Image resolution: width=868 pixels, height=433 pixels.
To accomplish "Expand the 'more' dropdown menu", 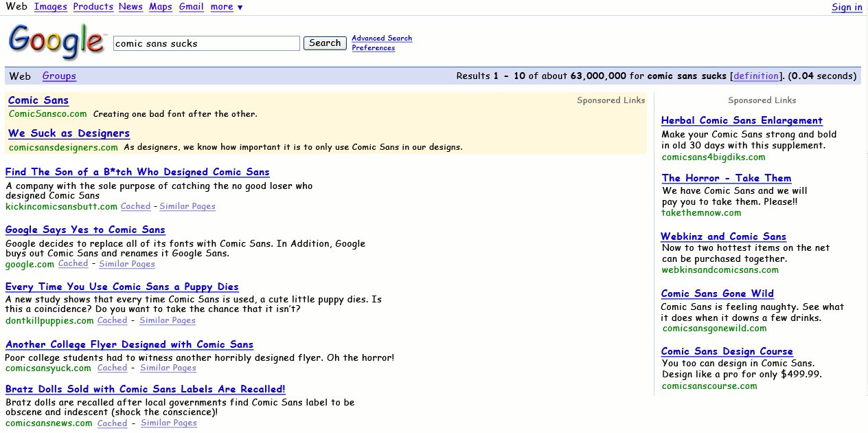I will pos(227,7).
